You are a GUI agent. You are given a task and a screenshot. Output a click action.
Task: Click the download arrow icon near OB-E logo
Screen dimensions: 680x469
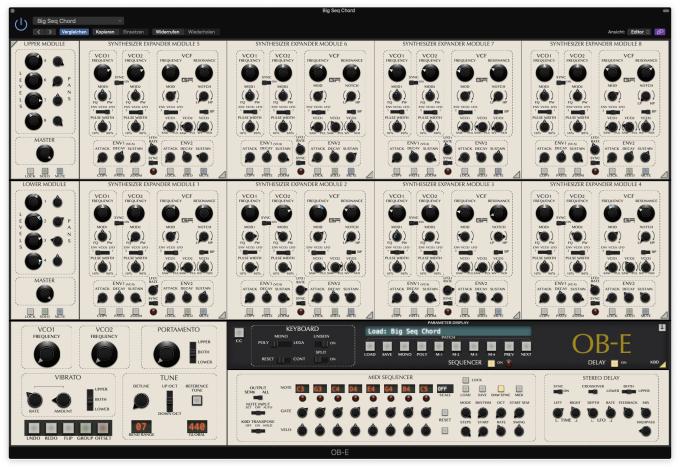[x=662, y=328]
